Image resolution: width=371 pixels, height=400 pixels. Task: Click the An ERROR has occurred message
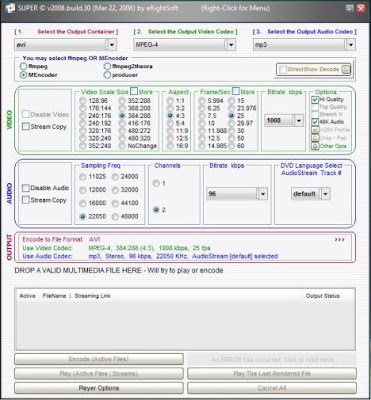coord(272,359)
